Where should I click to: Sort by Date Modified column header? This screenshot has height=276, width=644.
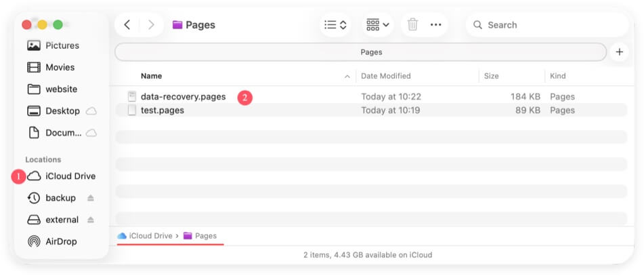tap(386, 76)
